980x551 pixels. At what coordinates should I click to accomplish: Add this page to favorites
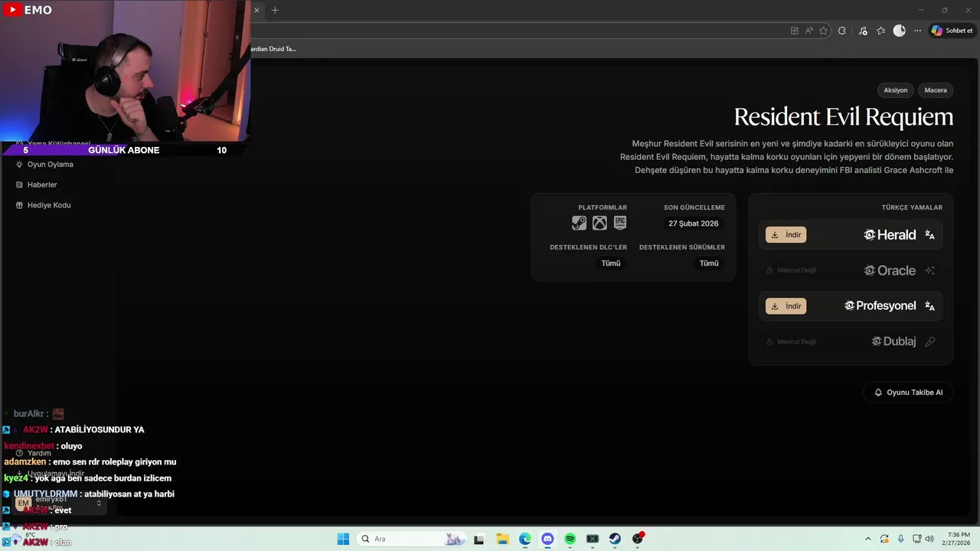click(x=824, y=31)
